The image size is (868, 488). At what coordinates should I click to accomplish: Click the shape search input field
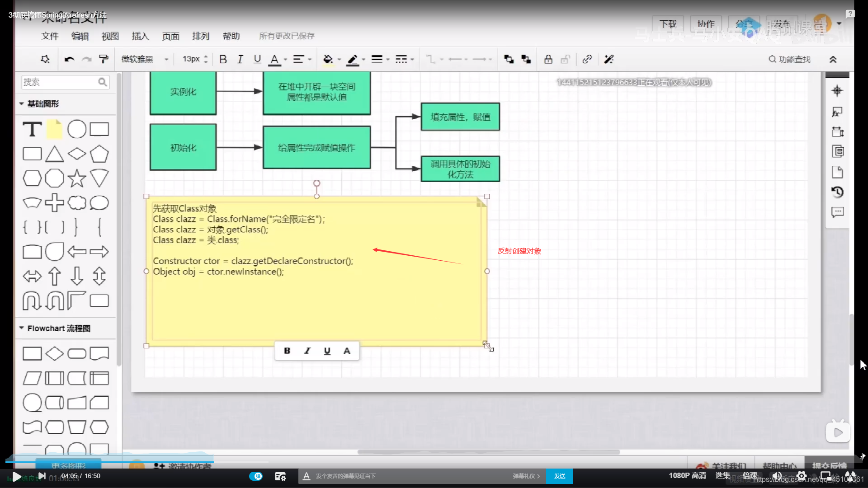point(66,82)
